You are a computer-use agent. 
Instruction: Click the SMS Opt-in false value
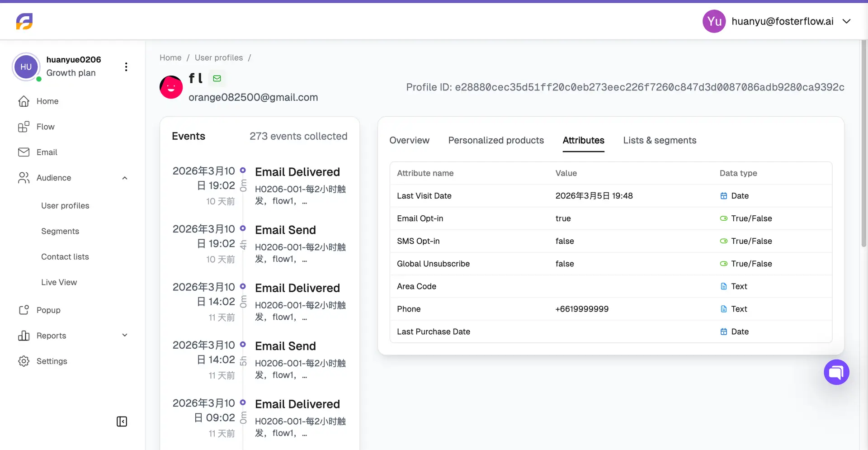(565, 241)
